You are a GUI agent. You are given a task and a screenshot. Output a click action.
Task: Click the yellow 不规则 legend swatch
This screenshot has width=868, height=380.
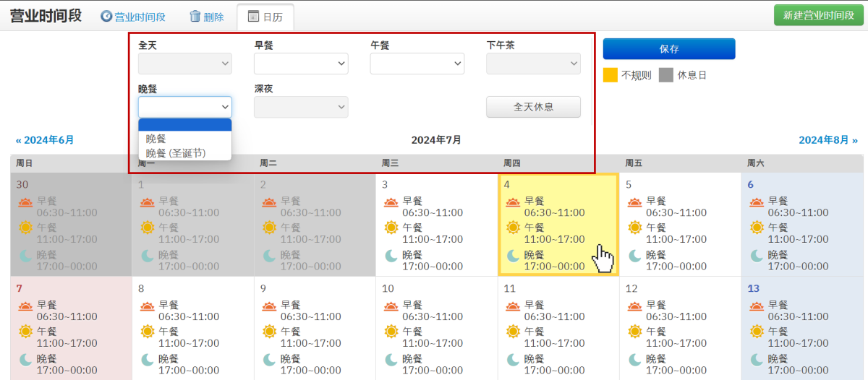click(610, 75)
